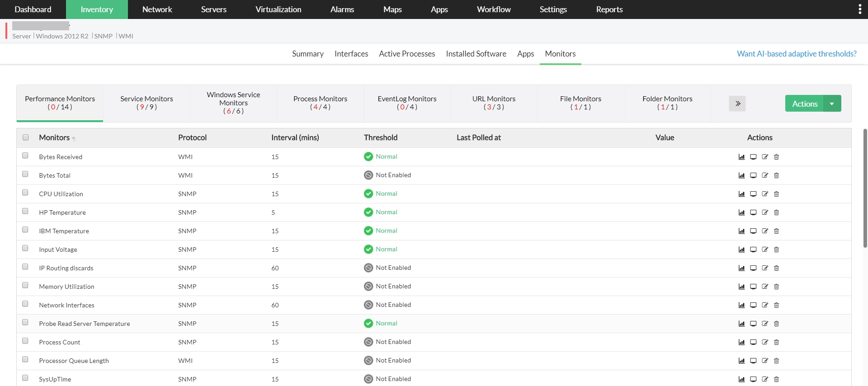The image size is (868, 386).
Task: Open the Interfaces tab
Action: tap(351, 54)
